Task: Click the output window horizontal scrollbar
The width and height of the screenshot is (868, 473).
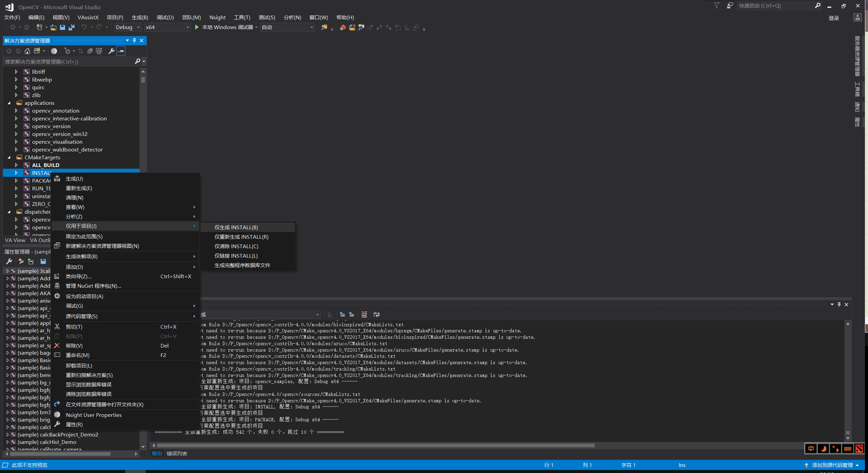Action: (x=375, y=445)
